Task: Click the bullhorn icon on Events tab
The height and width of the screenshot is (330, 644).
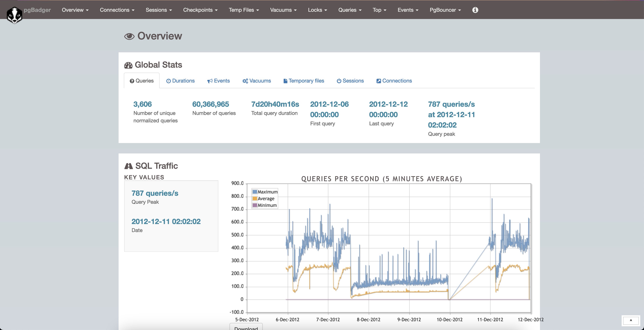Action: pos(210,81)
